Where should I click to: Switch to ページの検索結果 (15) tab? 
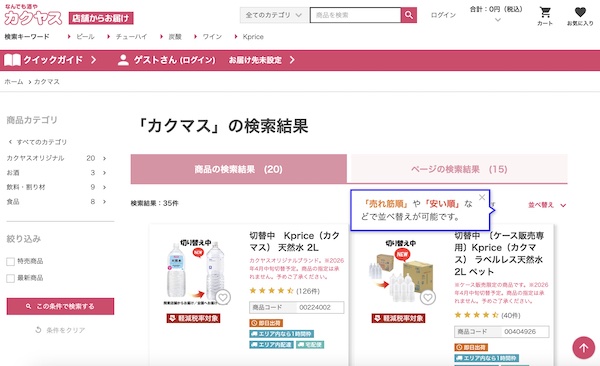click(x=459, y=169)
